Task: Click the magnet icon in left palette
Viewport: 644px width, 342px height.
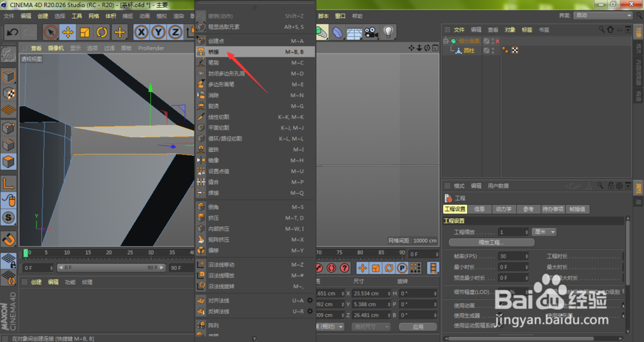Action: (x=8, y=239)
